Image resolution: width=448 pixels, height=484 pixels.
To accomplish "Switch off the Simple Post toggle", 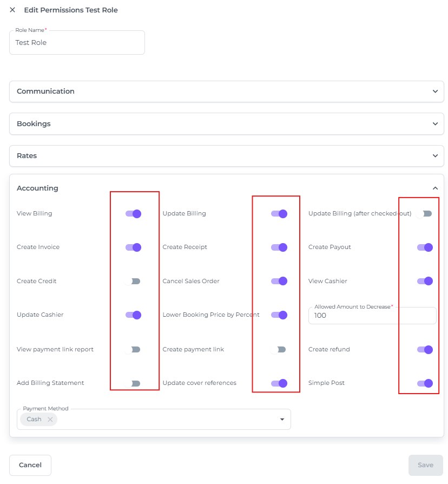I will 425,383.
